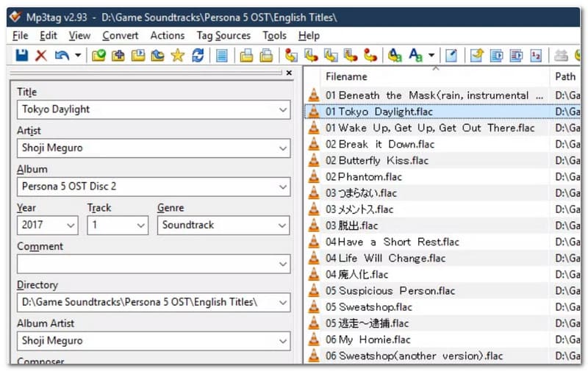Create a playlist of all files icon

point(246,55)
